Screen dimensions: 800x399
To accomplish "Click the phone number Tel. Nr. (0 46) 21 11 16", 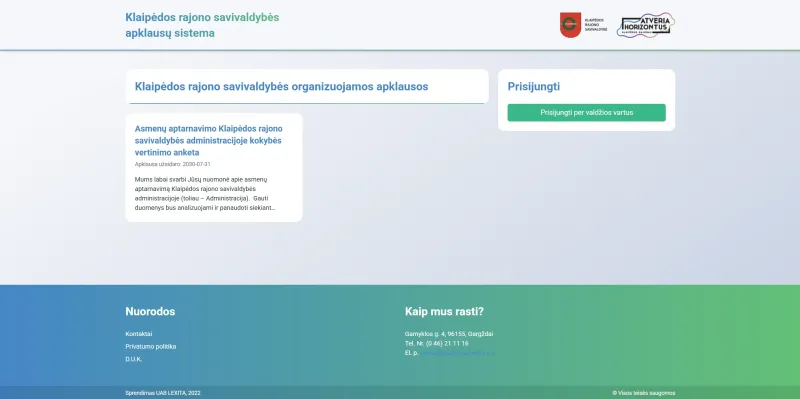I will click(437, 343).
